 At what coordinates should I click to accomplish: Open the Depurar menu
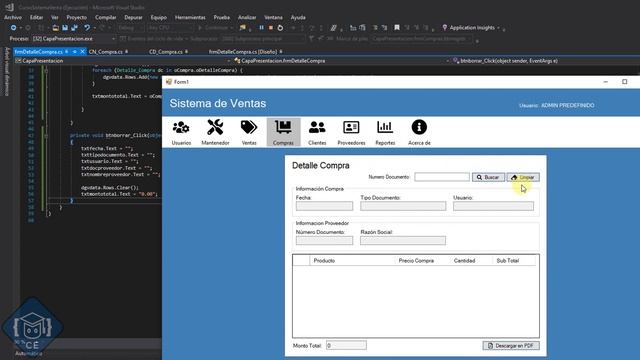(x=133, y=18)
